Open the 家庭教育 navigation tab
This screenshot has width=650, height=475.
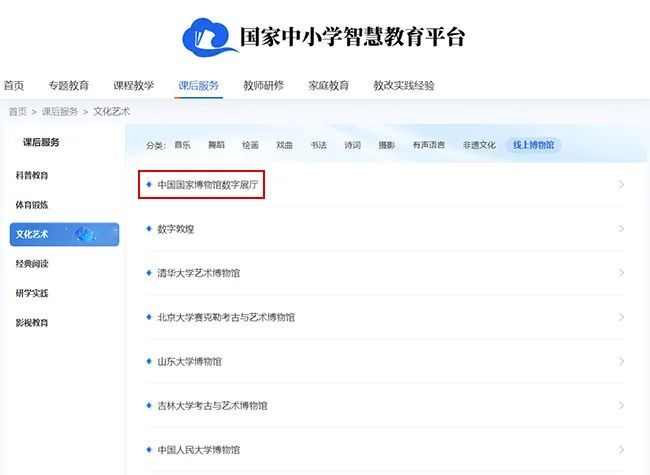click(x=329, y=86)
